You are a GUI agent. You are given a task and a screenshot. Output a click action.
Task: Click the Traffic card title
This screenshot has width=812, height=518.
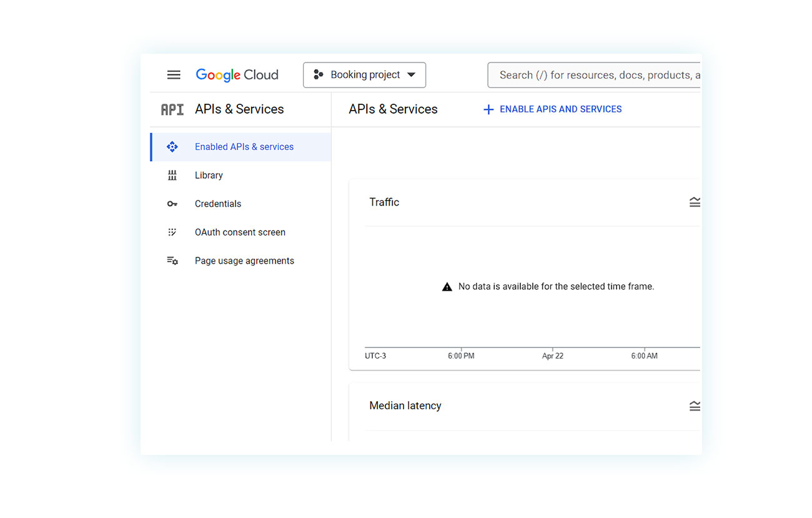[x=384, y=202]
